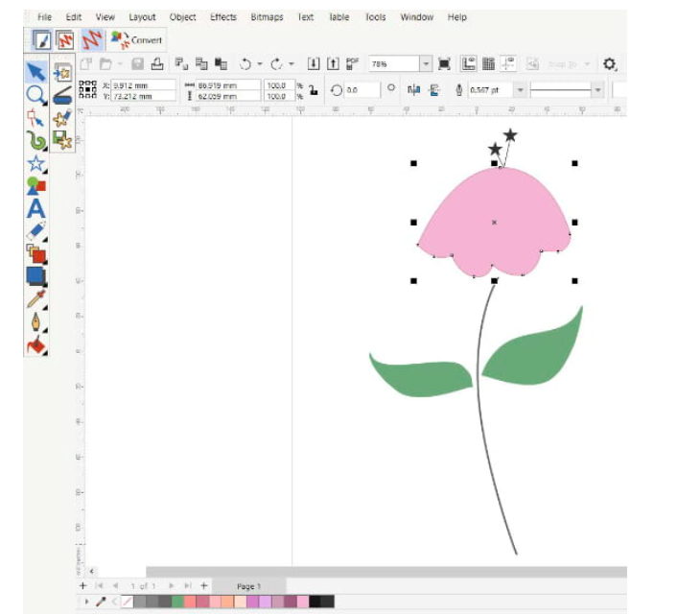
Task: Open the line style dropdown
Action: pos(597,90)
